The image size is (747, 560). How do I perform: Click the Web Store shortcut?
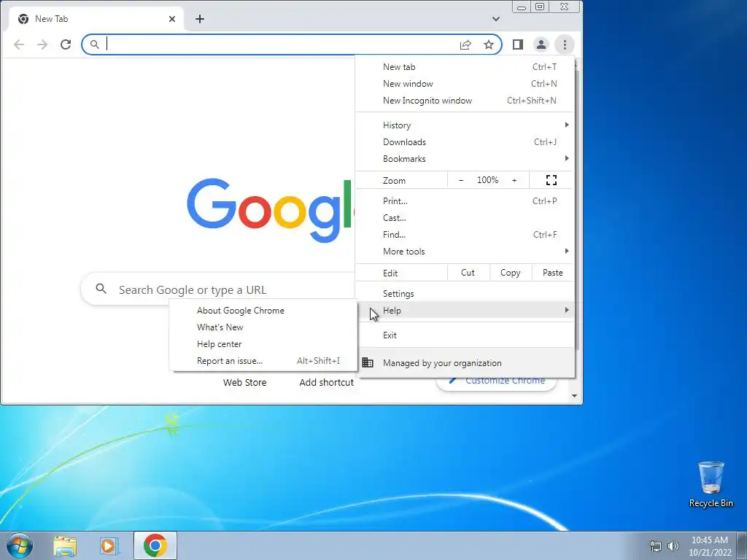[245, 382]
